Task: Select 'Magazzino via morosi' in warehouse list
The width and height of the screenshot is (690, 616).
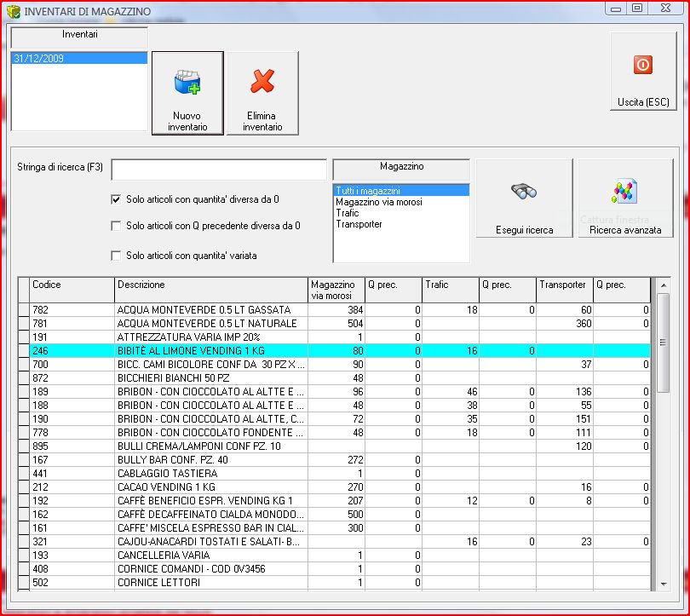Action: click(x=378, y=202)
